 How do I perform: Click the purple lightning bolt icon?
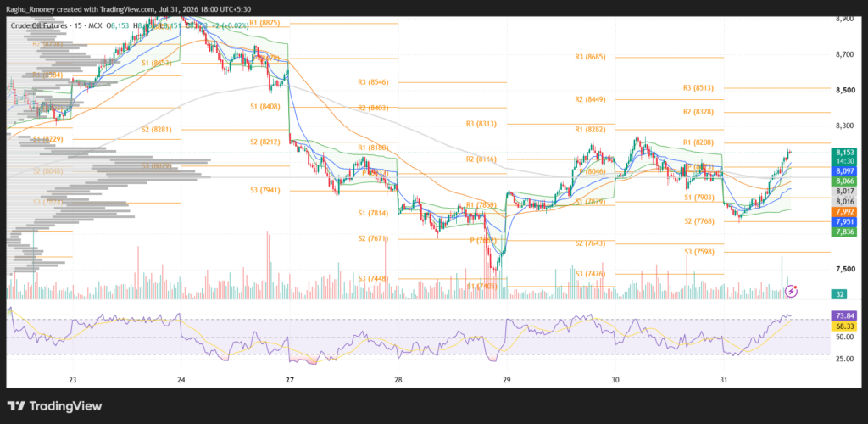pyautogui.click(x=793, y=291)
